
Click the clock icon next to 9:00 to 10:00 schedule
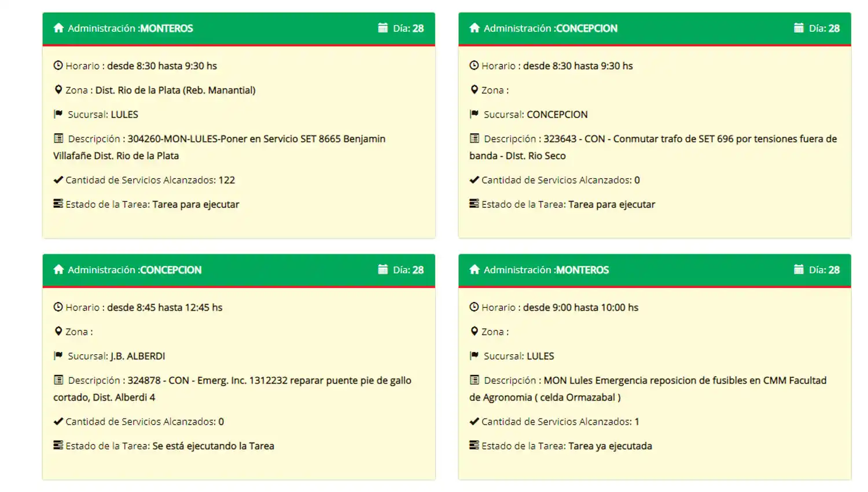[x=474, y=307]
